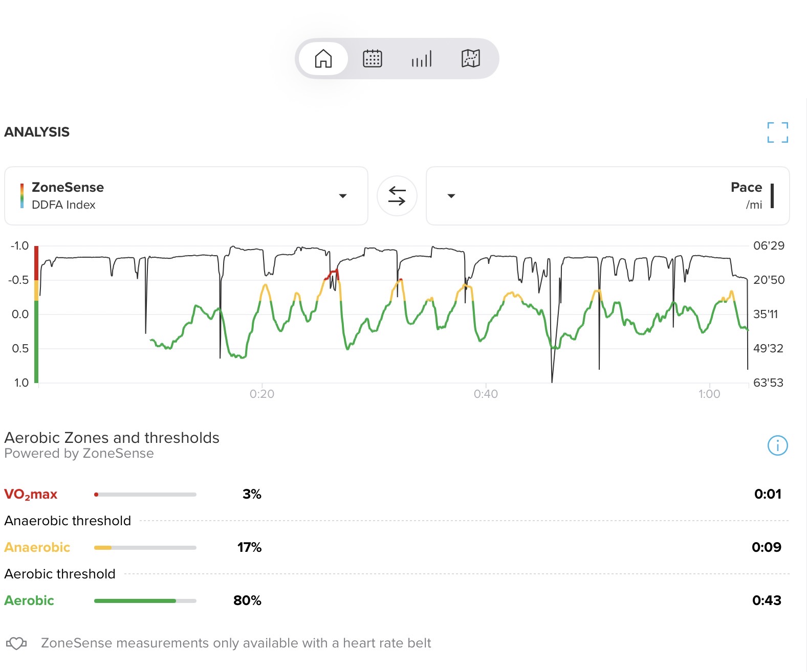Expand the analysis chart to fullscreen
This screenshot has height=672, width=807.
(x=777, y=132)
